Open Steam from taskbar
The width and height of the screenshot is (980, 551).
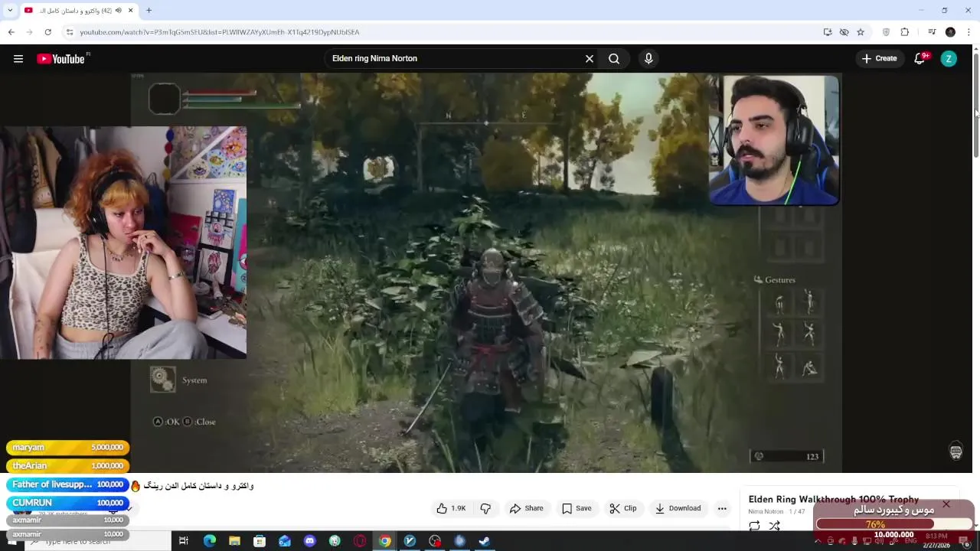pos(484,541)
